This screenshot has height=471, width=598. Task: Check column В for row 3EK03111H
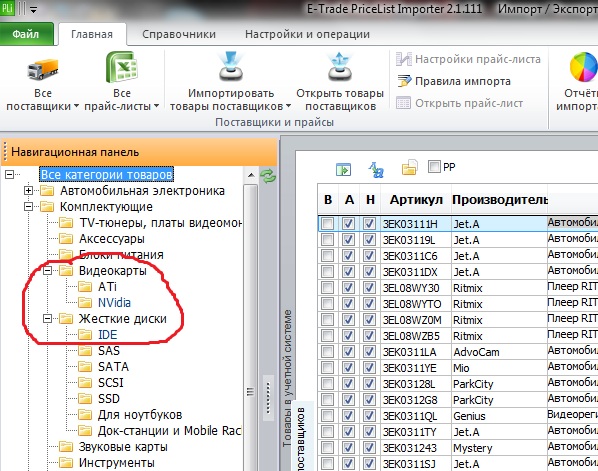tap(327, 223)
